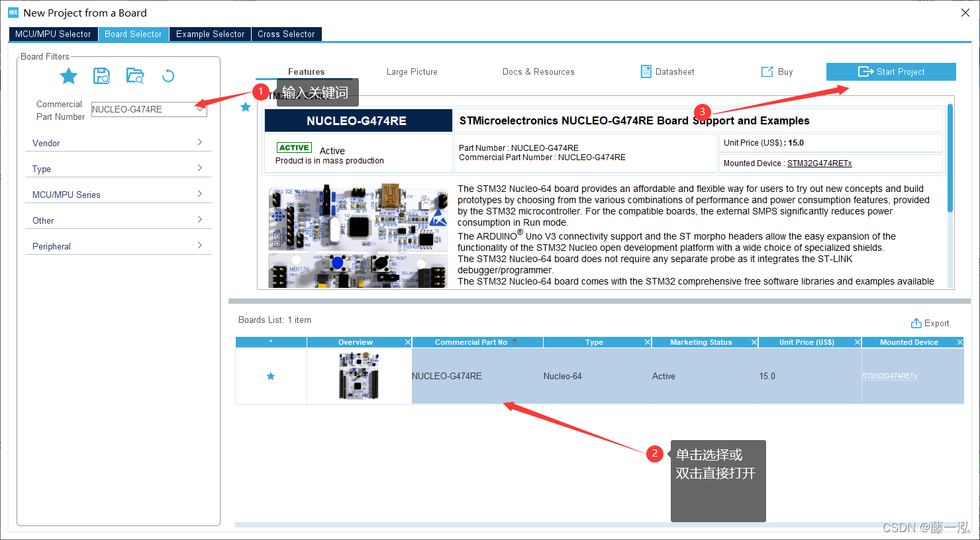
Task: Close the Unit Price column
Action: tap(857, 342)
